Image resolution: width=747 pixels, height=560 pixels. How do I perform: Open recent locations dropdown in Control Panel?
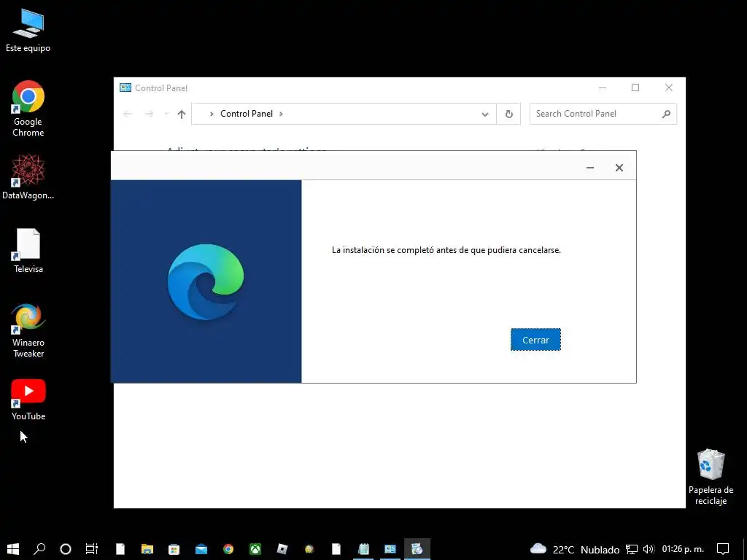point(166,114)
